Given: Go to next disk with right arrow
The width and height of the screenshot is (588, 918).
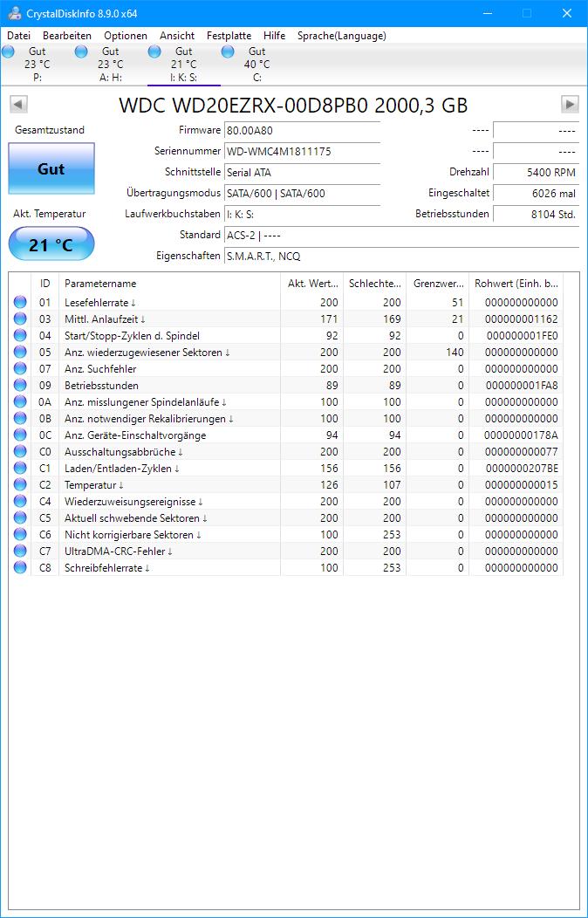Looking at the screenshot, I should [570, 105].
